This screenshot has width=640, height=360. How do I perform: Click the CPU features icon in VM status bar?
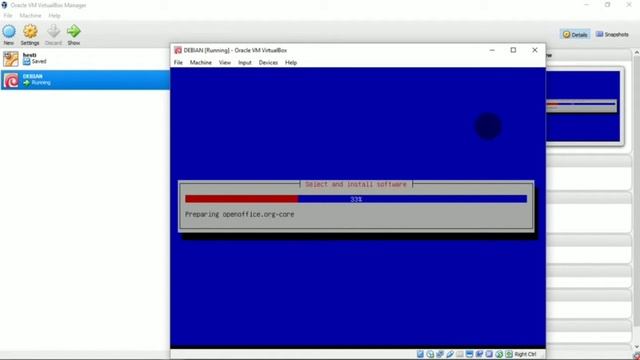[x=489, y=354]
